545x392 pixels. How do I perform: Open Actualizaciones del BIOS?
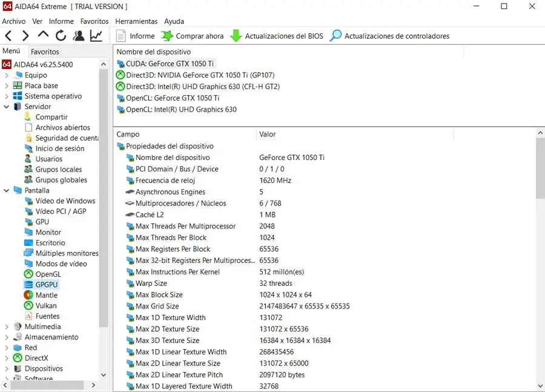[277, 36]
